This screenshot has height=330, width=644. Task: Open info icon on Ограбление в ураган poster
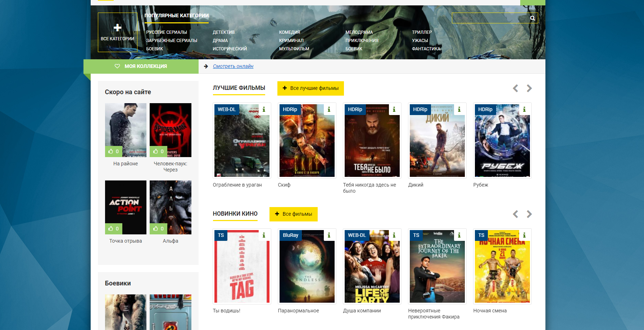click(264, 109)
